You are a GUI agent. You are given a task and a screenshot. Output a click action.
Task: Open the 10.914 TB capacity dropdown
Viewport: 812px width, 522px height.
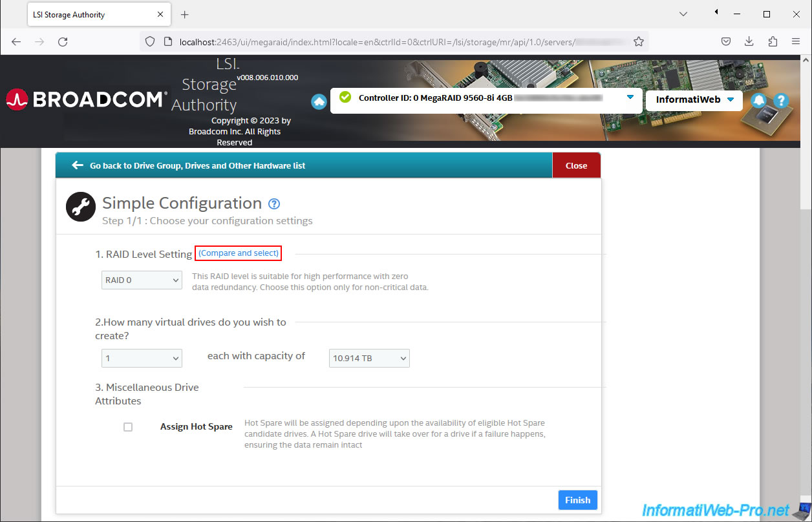369,358
